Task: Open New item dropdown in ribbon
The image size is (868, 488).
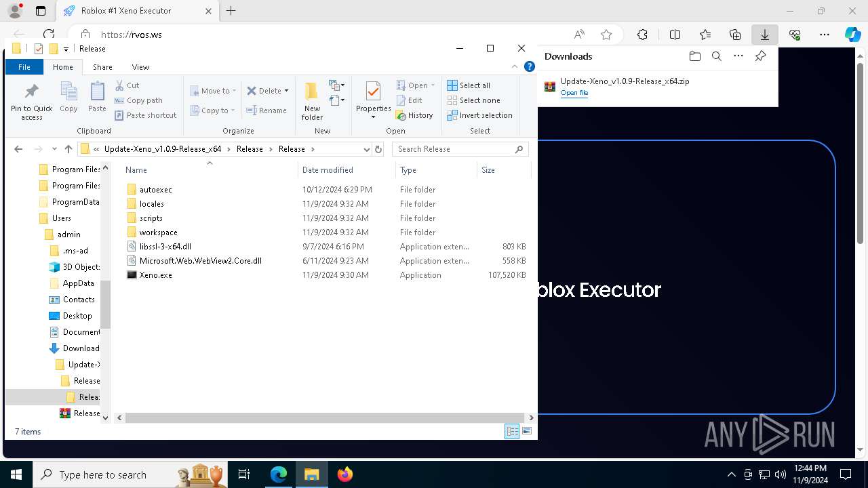Action: pyautogui.click(x=337, y=85)
